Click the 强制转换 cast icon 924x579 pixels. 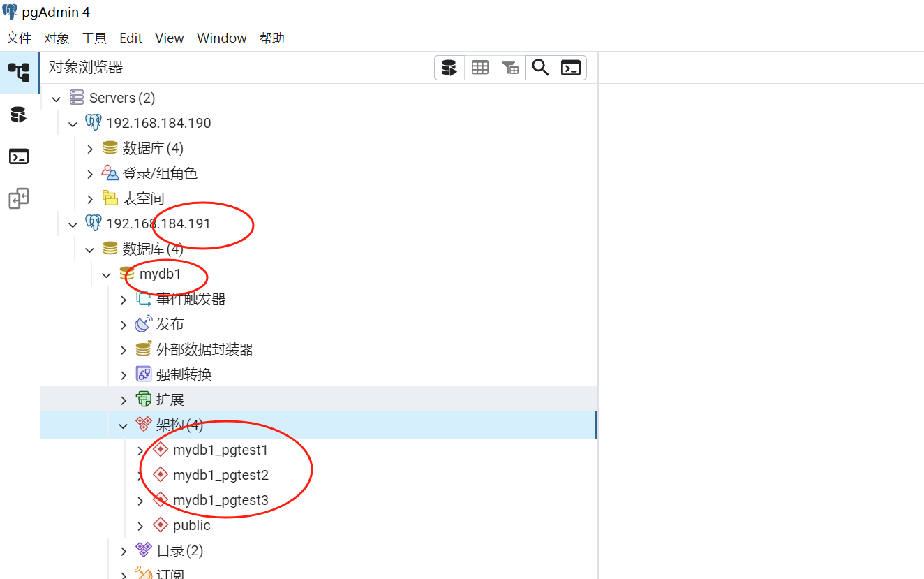coord(144,374)
